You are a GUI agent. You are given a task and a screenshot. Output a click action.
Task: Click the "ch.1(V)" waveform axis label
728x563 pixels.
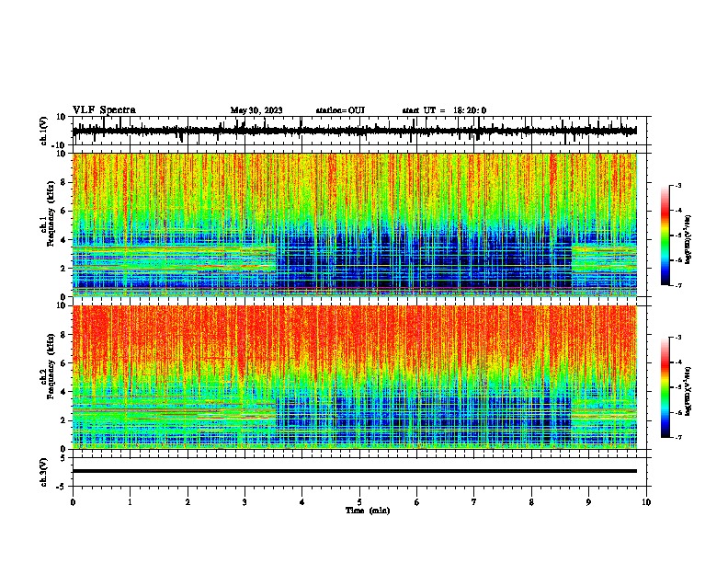(x=44, y=131)
